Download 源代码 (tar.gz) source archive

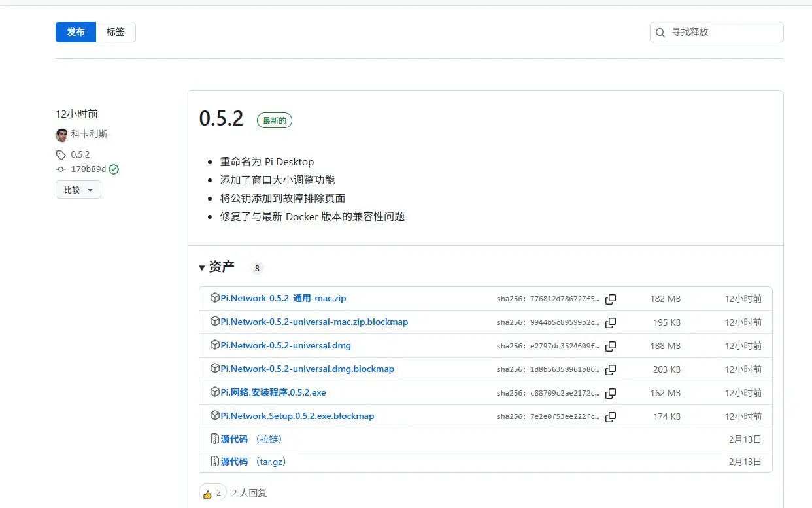coord(253,462)
